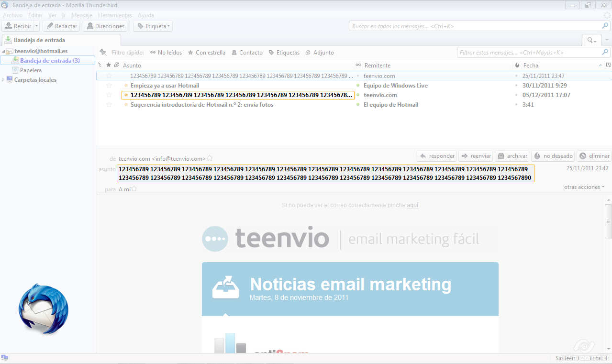Star the sender info@teenvio.com contact
The image size is (612, 364).
tap(210, 158)
